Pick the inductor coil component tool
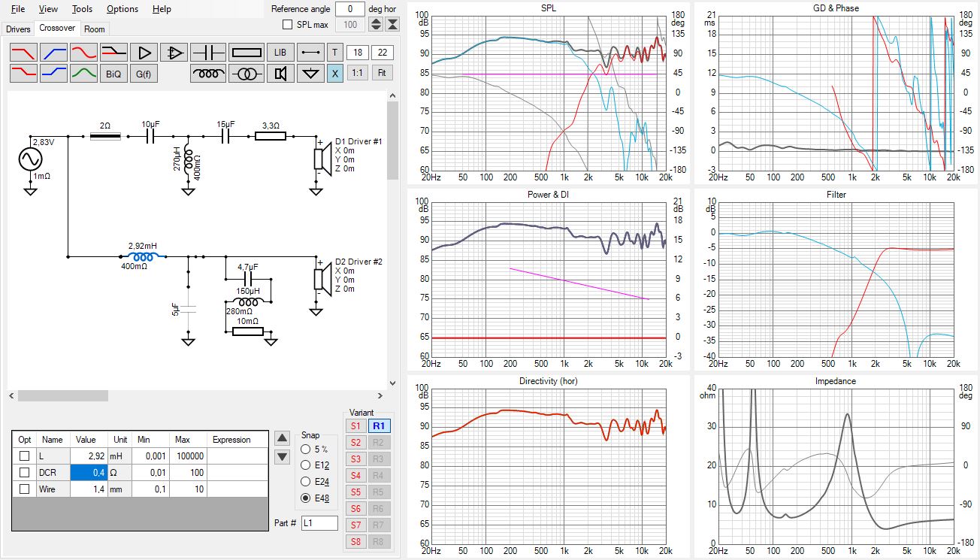980x560 pixels. point(208,74)
